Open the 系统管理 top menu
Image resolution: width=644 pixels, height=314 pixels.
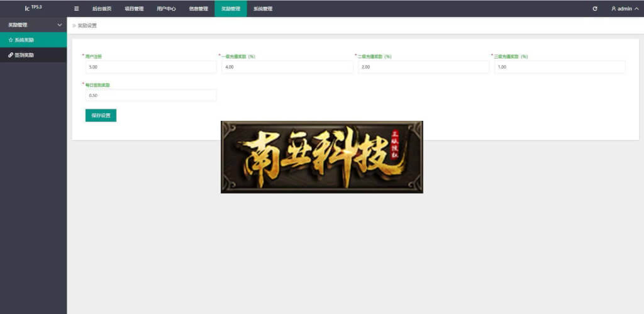click(x=263, y=9)
